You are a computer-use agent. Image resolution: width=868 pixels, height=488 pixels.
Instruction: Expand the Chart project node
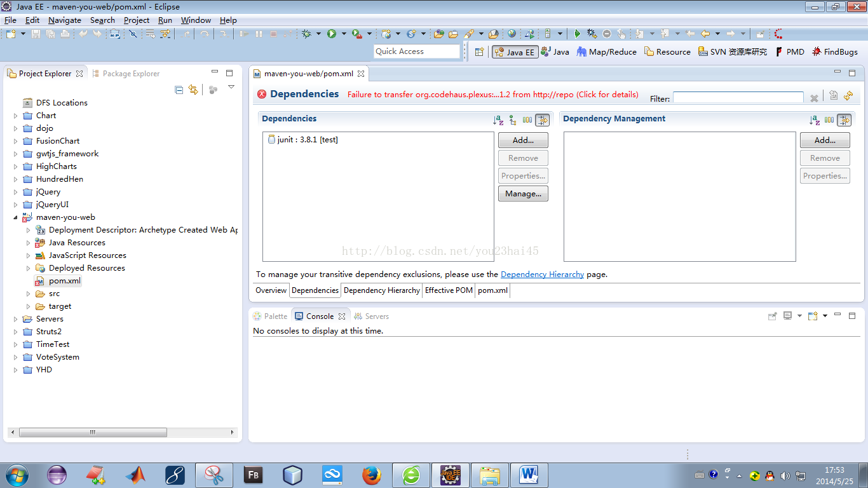[x=16, y=116]
